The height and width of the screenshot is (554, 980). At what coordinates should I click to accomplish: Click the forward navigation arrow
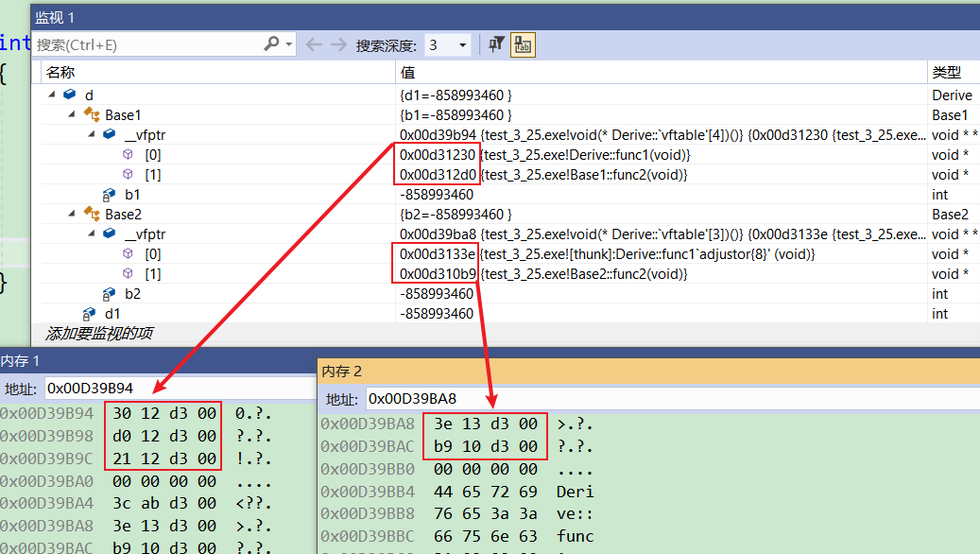tap(338, 44)
